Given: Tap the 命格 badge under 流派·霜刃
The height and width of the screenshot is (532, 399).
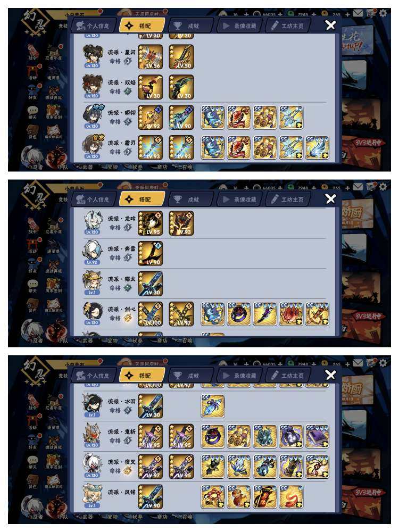Looking at the screenshot, I should 128,152.
